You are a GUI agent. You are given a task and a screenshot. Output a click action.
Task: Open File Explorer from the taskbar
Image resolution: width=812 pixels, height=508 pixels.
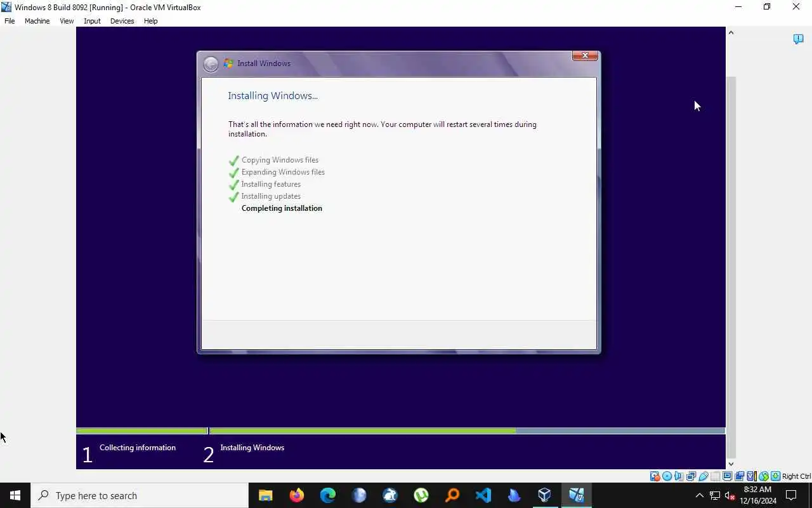265,495
